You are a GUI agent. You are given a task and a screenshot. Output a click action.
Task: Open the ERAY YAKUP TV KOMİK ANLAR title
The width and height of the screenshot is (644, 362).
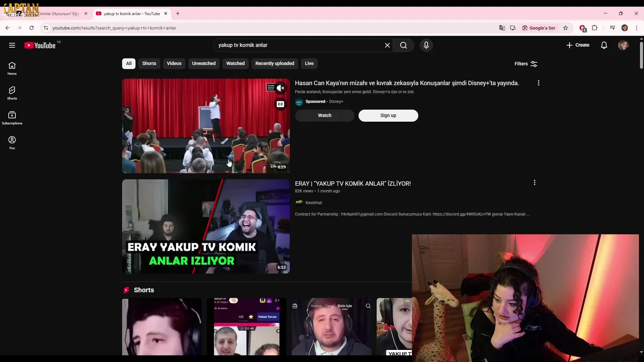[353, 184]
